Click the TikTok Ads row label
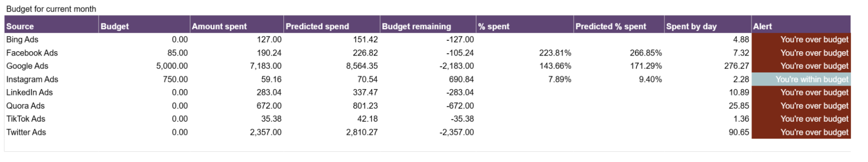Image resolution: width=868 pixels, height=162 pixels. (26, 119)
